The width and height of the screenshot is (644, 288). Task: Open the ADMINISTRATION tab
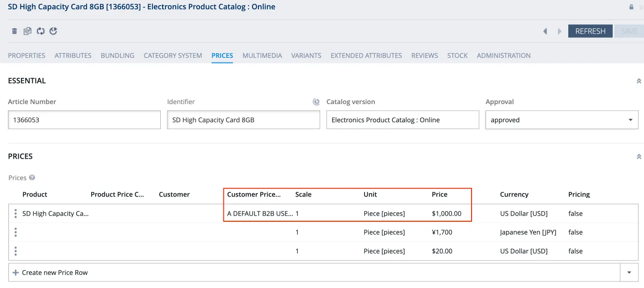tap(504, 56)
